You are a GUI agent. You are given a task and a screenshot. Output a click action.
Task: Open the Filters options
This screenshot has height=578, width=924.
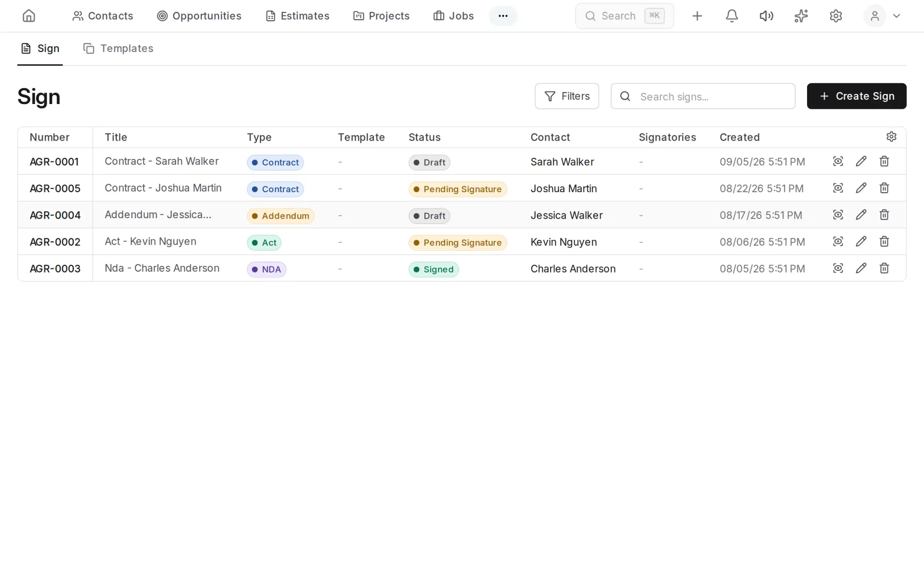(x=567, y=96)
